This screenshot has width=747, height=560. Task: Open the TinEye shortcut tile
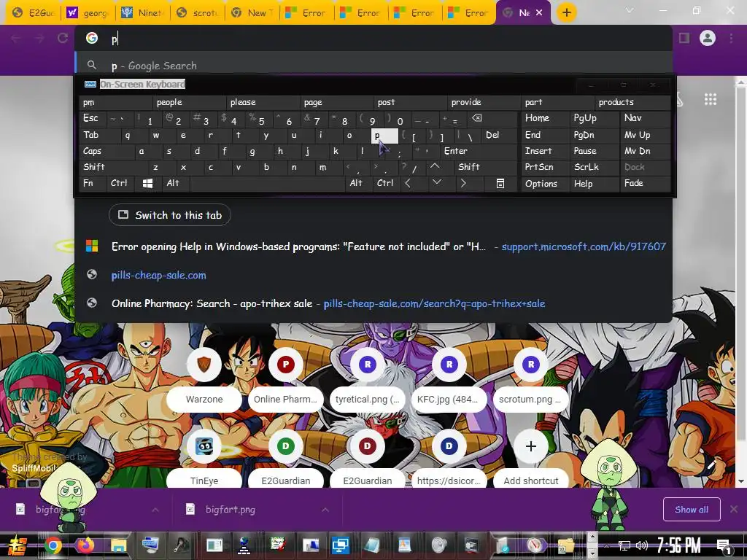pos(204,459)
